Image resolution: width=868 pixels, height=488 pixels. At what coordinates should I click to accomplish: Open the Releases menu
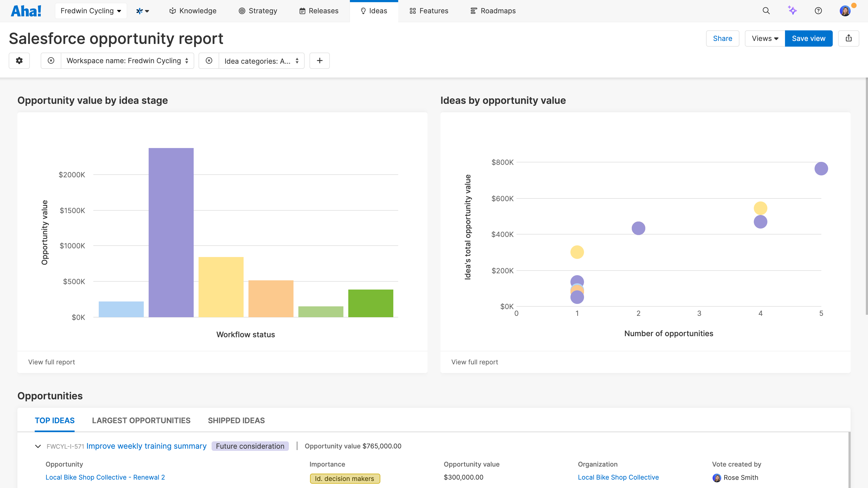coord(319,11)
